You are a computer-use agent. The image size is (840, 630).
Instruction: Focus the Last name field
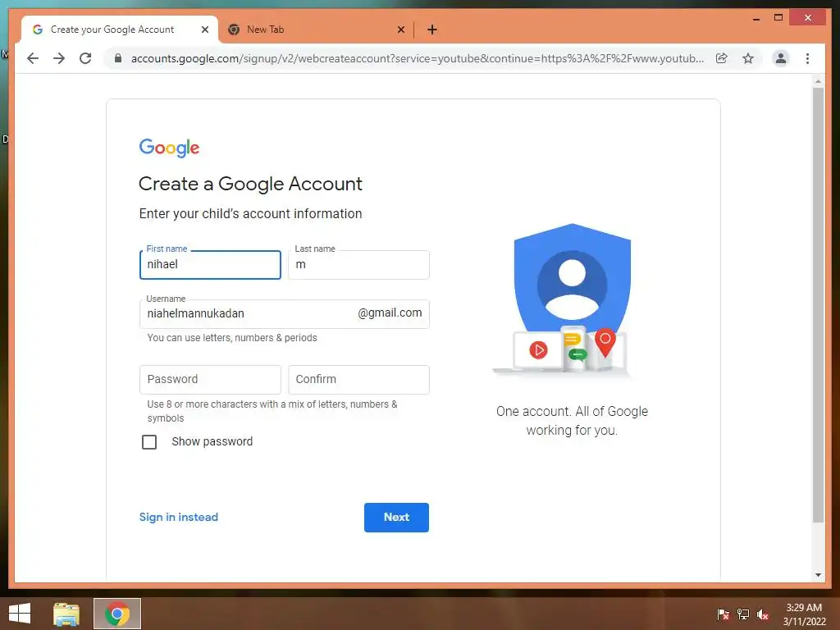(358, 265)
